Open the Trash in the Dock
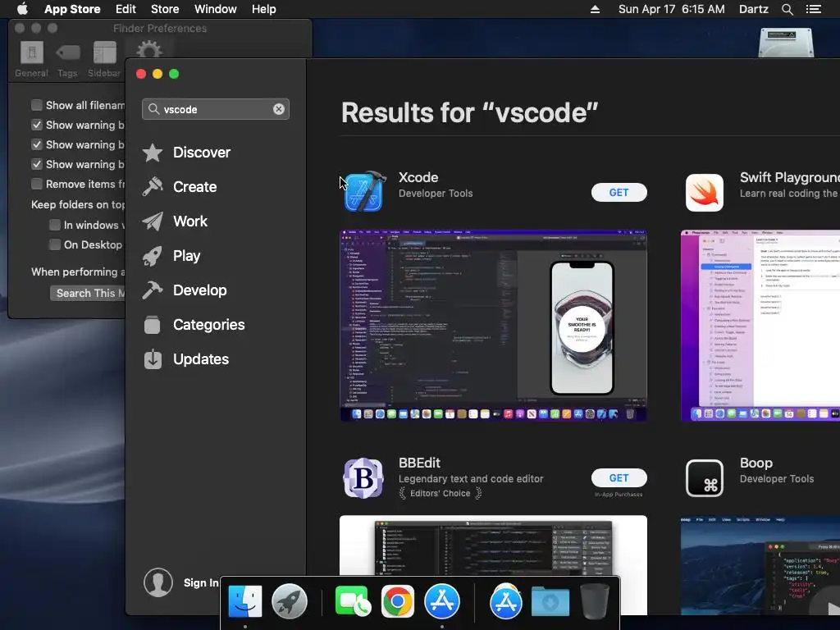The height and width of the screenshot is (630, 840). 595,601
